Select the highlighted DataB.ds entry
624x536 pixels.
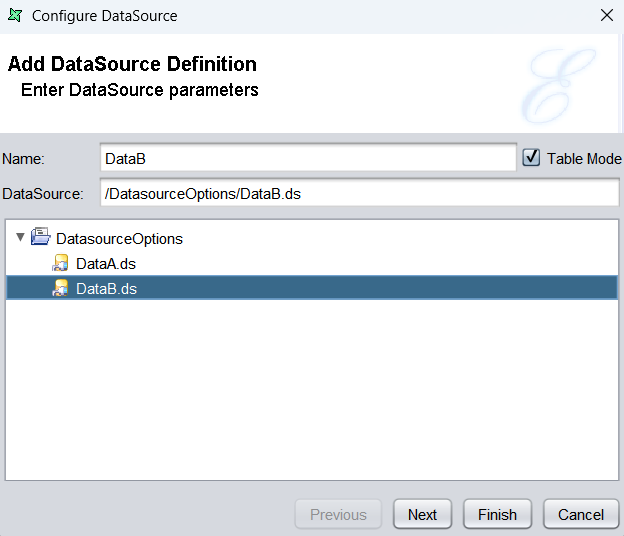click(x=106, y=289)
